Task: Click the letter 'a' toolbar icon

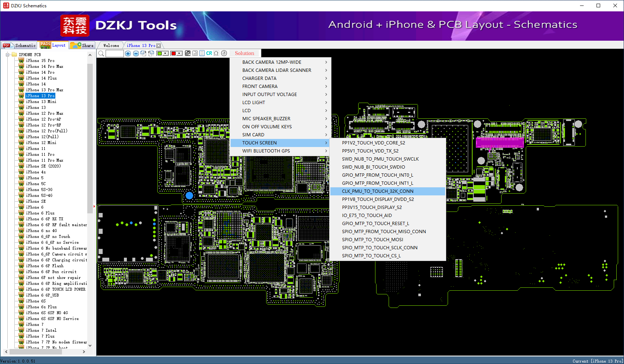Action: (x=195, y=53)
